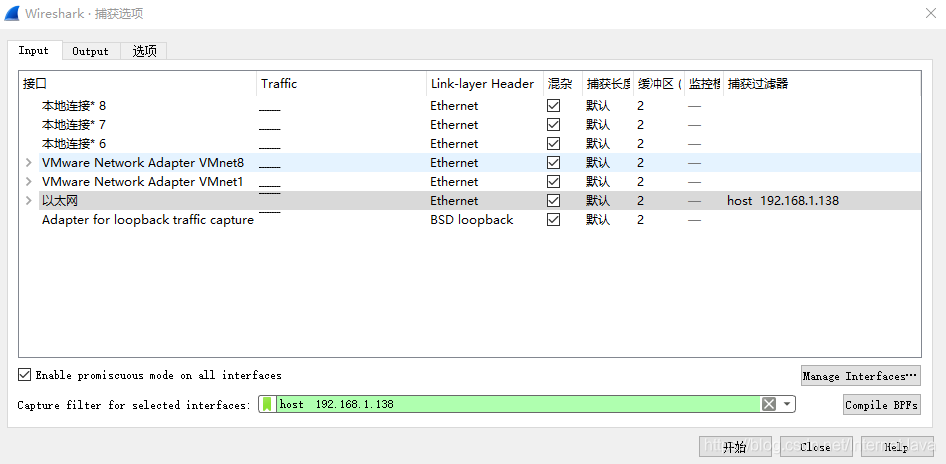Open the capture filter history dropdown arrow
946x464 pixels.
point(787,404)
